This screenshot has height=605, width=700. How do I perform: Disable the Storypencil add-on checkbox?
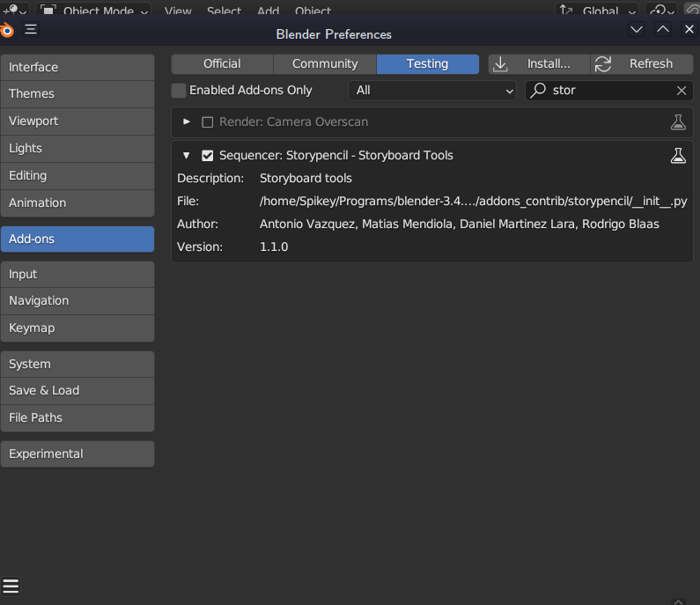(x=207, y=155)
